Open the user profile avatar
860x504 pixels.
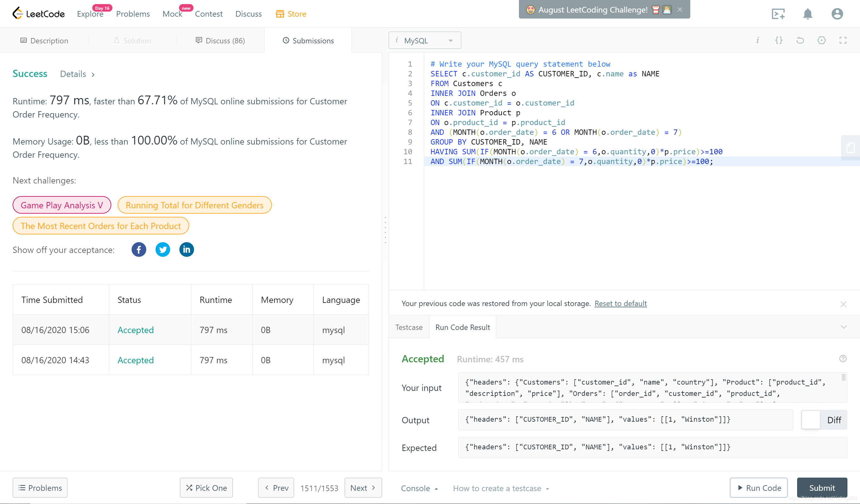[x=837, y=14]
